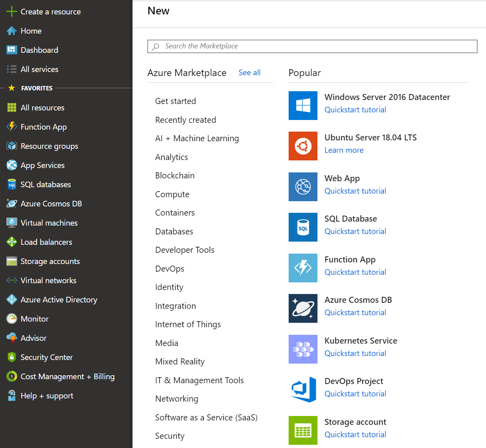Click the Help + support person icon

12,396
